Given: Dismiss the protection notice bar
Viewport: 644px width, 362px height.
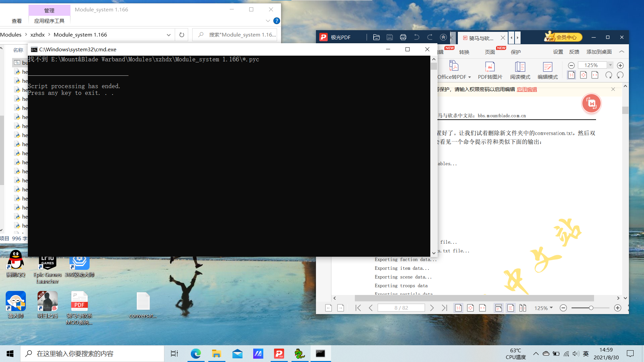Looking at the screenshot, I should (x=613, y=89).
